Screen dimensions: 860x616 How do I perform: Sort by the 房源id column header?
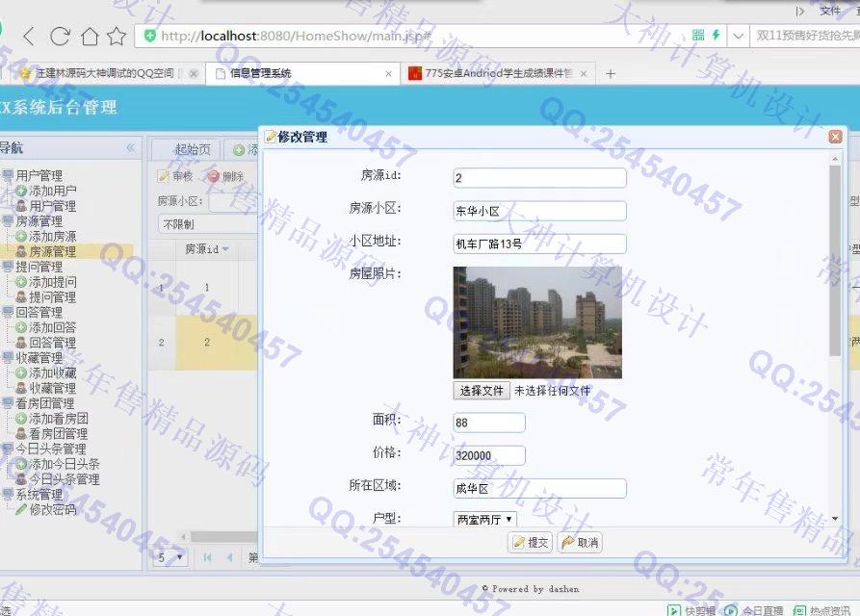click(206, 249)
